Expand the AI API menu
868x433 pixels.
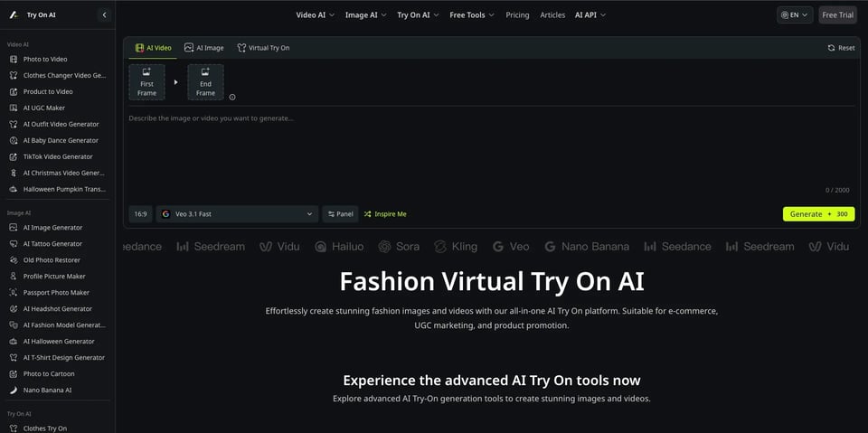(x=590, y=15)
